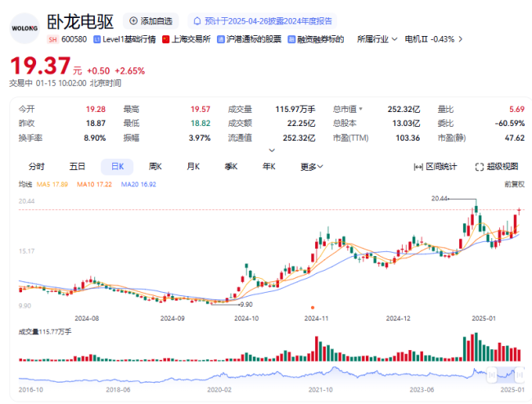
Task: Click the 20.44 high price marker
Action: 440,199
